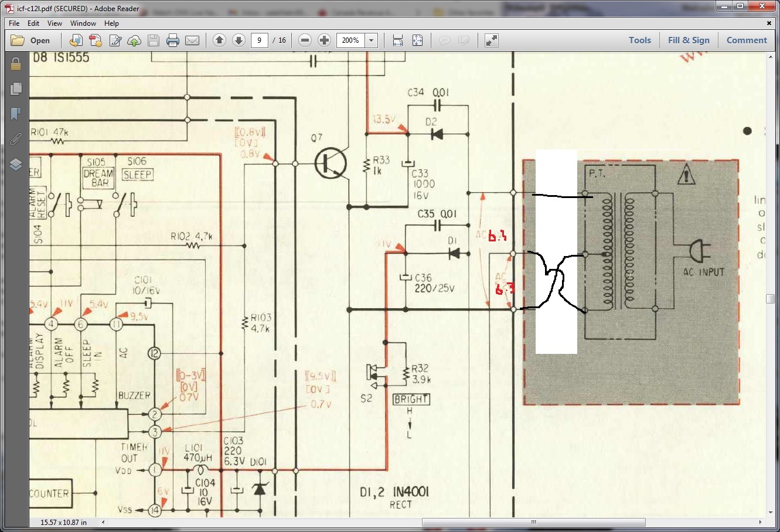
Task: Open the Comment pane
Action: [x=746, y=40]
